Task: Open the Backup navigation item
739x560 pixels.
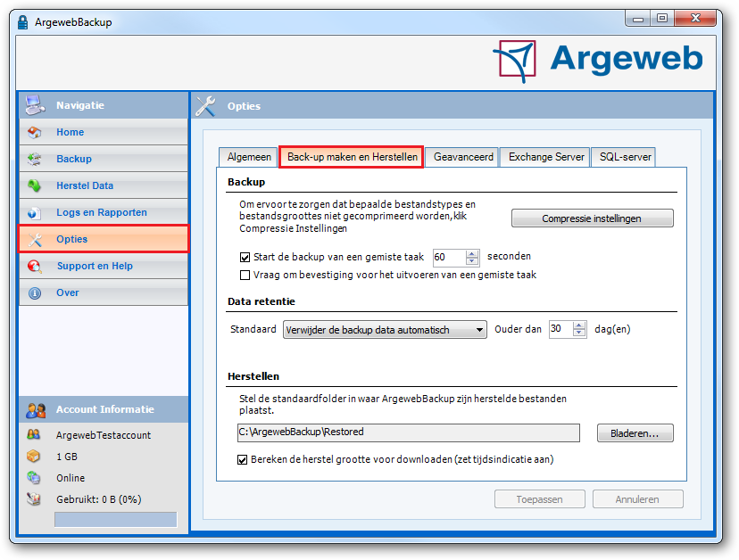Action: [x=104, y=160]
